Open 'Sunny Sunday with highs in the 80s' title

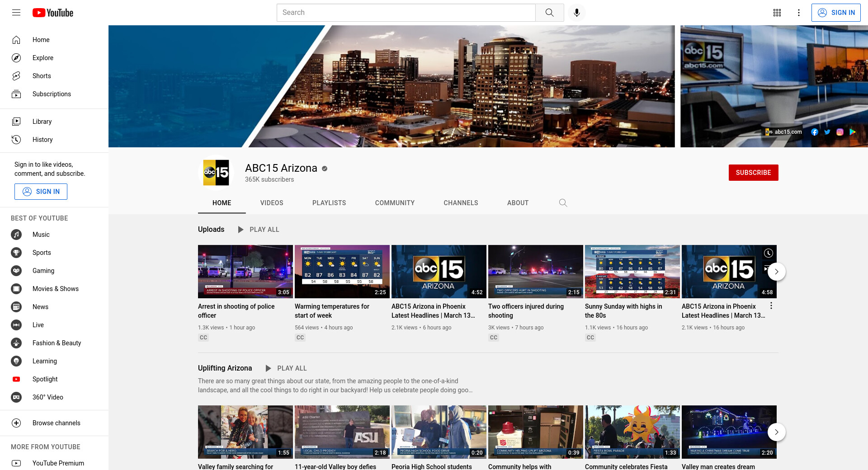click(623, 311)
